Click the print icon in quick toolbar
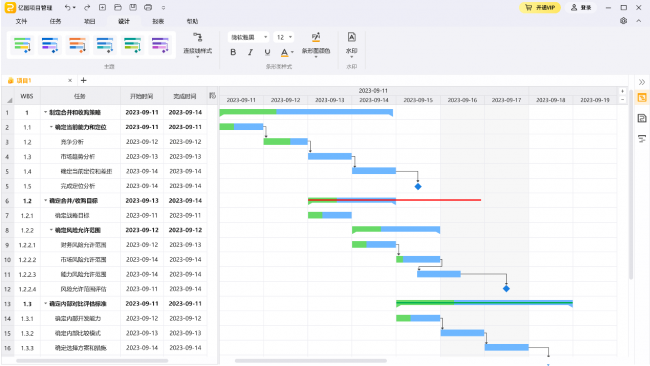The width and height of the screenshot is (650, 366). click(148, 7)
